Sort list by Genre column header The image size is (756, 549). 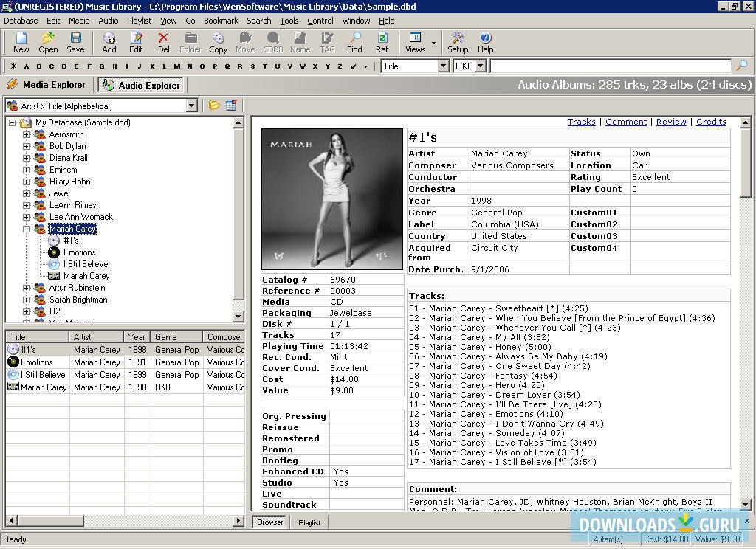[x=176, y=337]
